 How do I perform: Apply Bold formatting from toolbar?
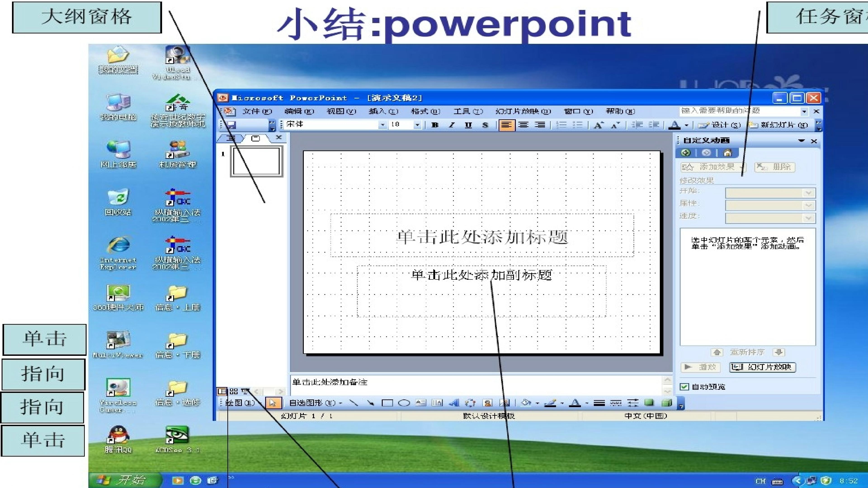coord(435,125)
